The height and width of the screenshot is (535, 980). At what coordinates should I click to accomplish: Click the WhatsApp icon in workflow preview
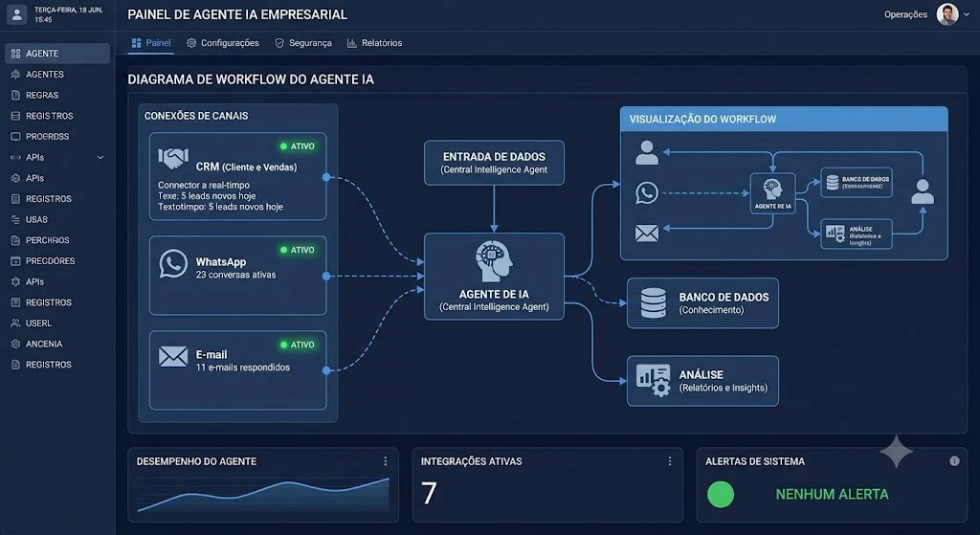[x=647, y=192]
